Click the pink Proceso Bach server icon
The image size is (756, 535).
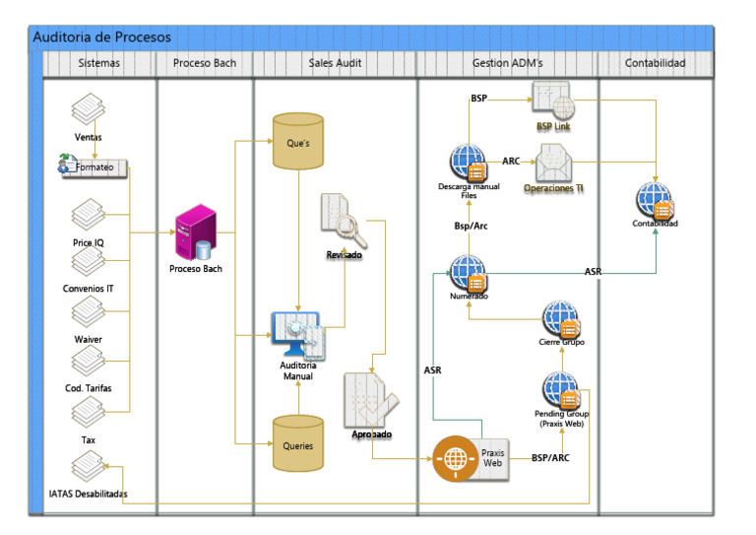coord(196,233)
